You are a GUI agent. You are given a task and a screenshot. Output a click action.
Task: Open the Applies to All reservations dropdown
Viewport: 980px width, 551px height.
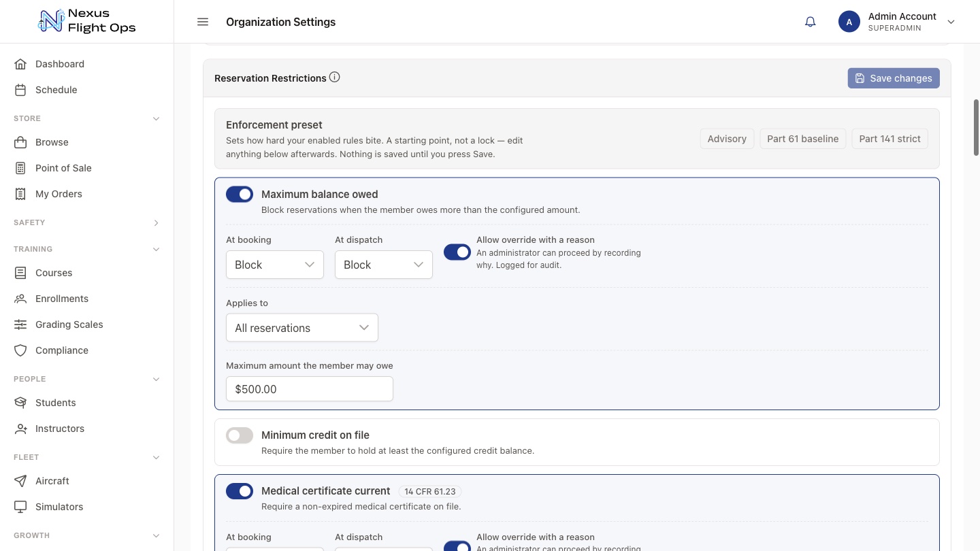302,328
